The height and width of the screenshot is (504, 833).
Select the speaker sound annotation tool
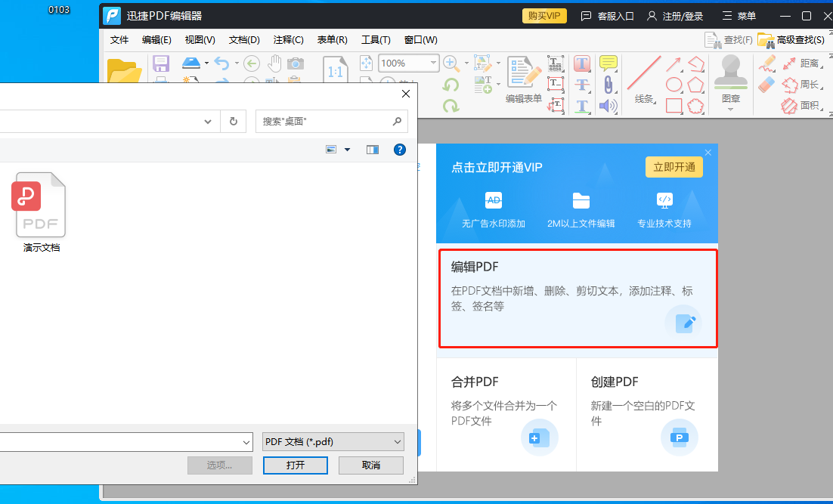[608, 106]
